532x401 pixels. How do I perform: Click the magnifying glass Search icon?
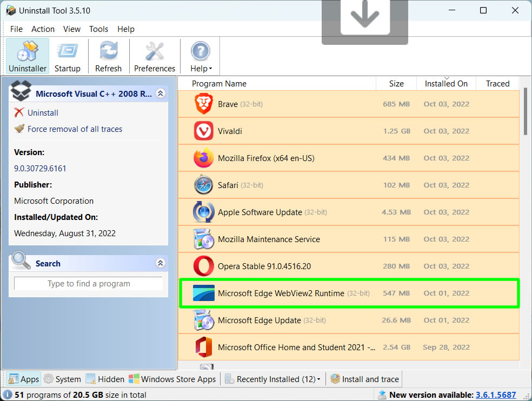20,260
